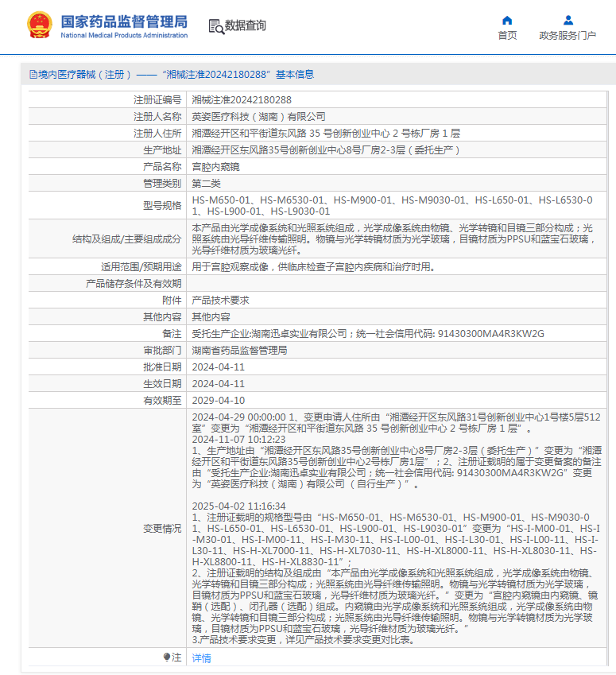This screenshot has width=616, height=675.
Task: Open the 数据查询 search icon
Action: pos(216,26)
